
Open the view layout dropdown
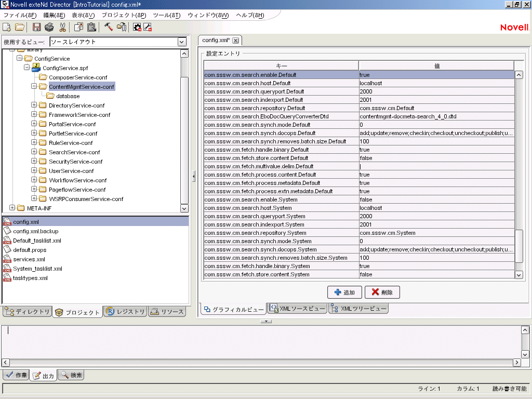(x=182, y=42)
